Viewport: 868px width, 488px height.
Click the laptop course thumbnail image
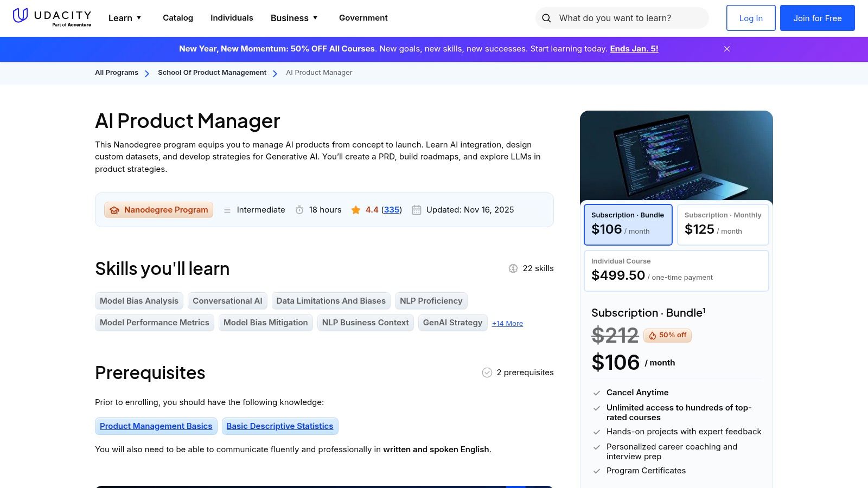676,156
